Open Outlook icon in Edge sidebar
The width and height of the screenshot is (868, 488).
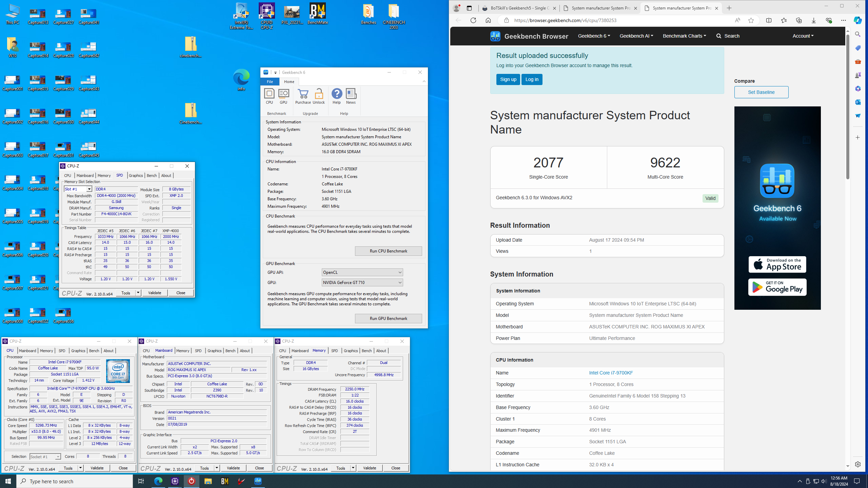point(858,102)
